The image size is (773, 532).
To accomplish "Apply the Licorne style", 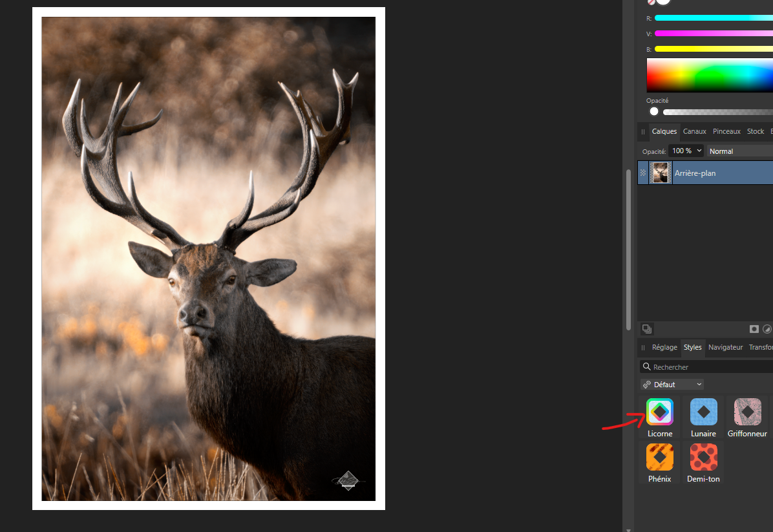I will coord(660,412).
